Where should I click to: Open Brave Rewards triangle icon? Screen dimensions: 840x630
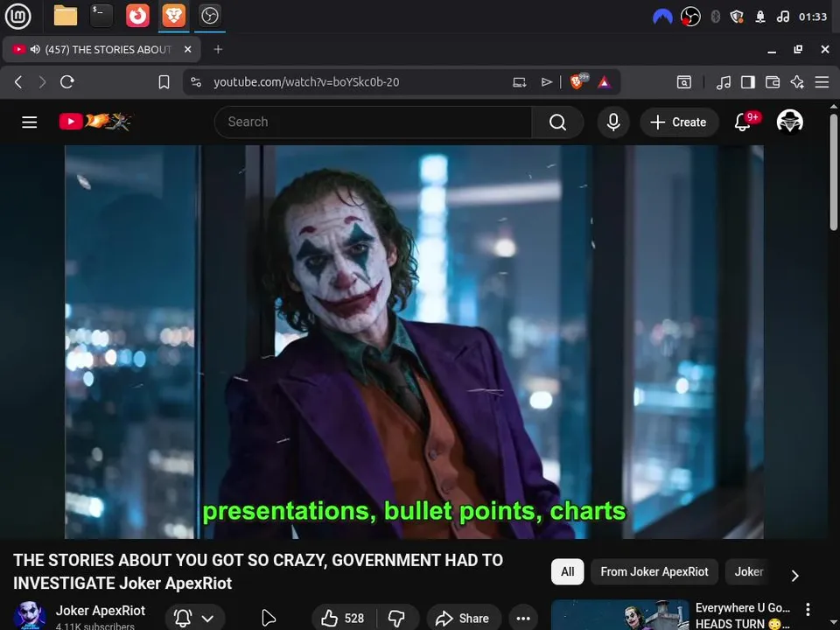[605, 82]
